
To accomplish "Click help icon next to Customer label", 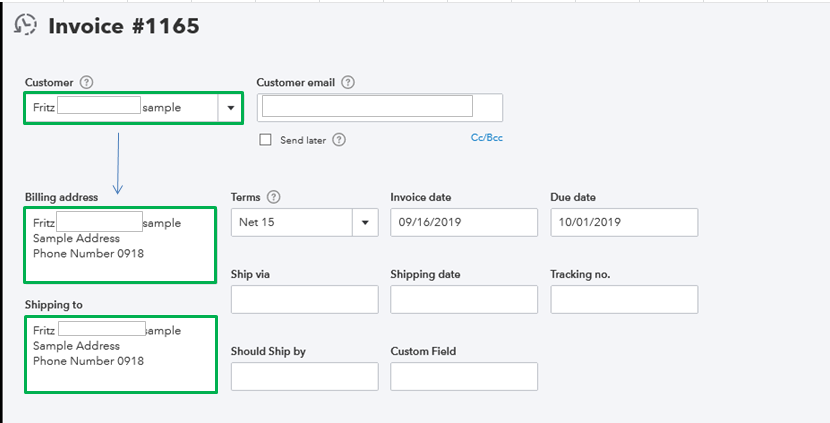I will 86,82.
